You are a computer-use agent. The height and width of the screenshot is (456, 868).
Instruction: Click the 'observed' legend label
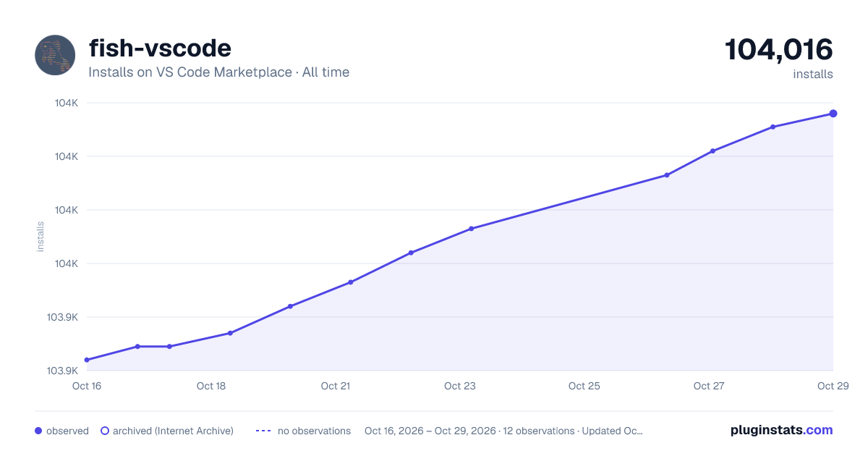click(67, 431)
